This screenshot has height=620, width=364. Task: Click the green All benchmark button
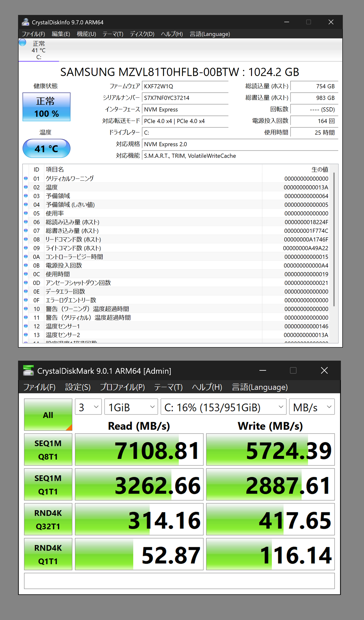pyautogui.click(x=48, y=415)
